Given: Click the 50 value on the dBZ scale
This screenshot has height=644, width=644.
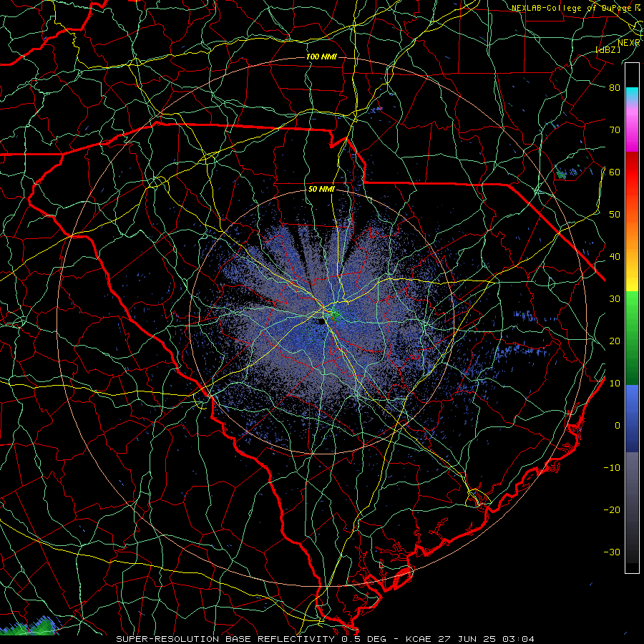Looking at the screenshot, I should [615, 215].
